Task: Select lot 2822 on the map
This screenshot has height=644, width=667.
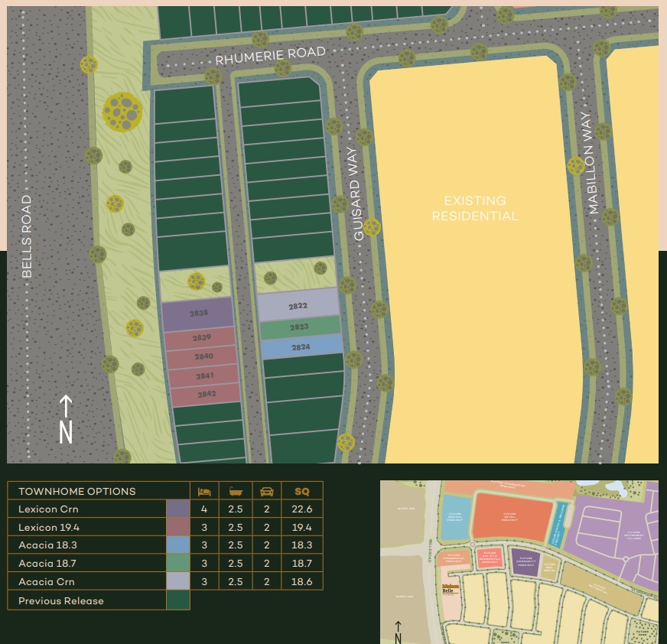Action: pos(298,306)
